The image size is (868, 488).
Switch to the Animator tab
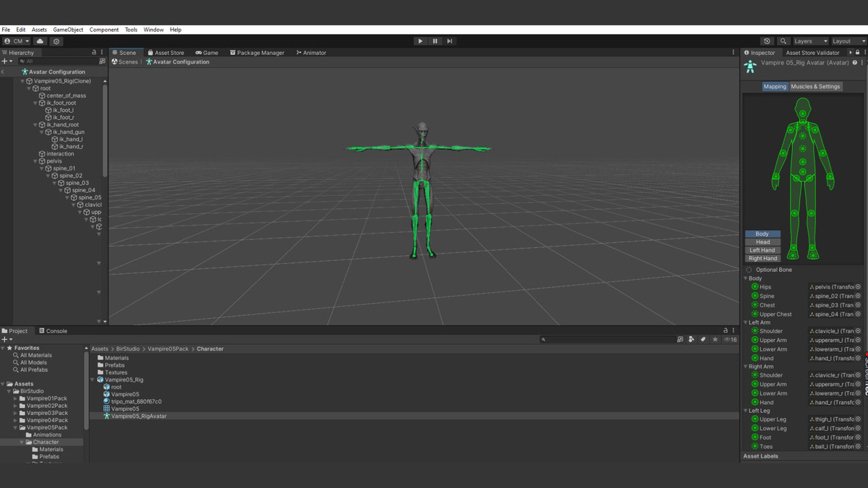click(x=311, y=52)
